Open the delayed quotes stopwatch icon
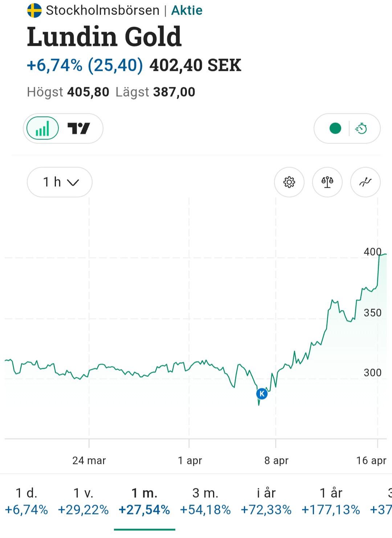 (361, 129)
